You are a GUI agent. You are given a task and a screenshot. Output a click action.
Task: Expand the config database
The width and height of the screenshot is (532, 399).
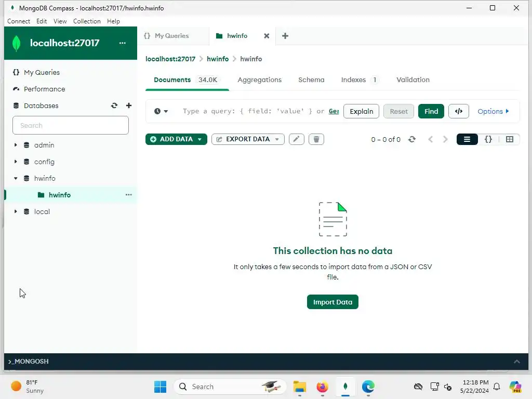(x=16, y=162)
